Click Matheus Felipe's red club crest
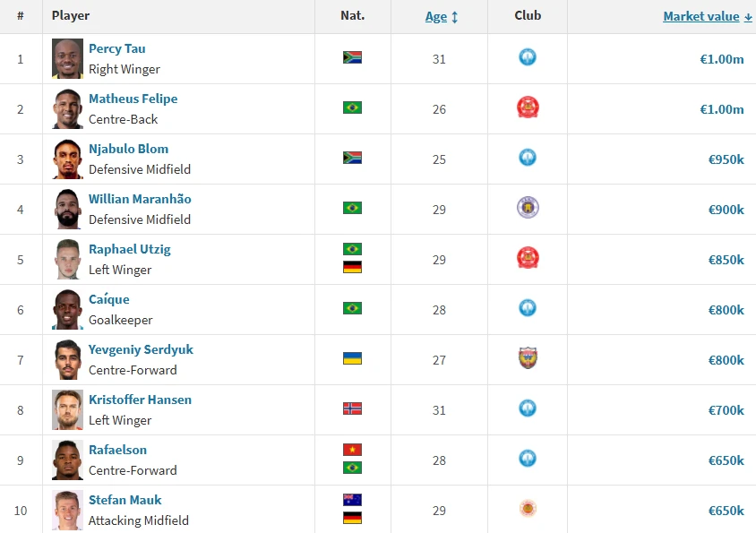Viewport: 756px width, 533px height. point(528,108)
